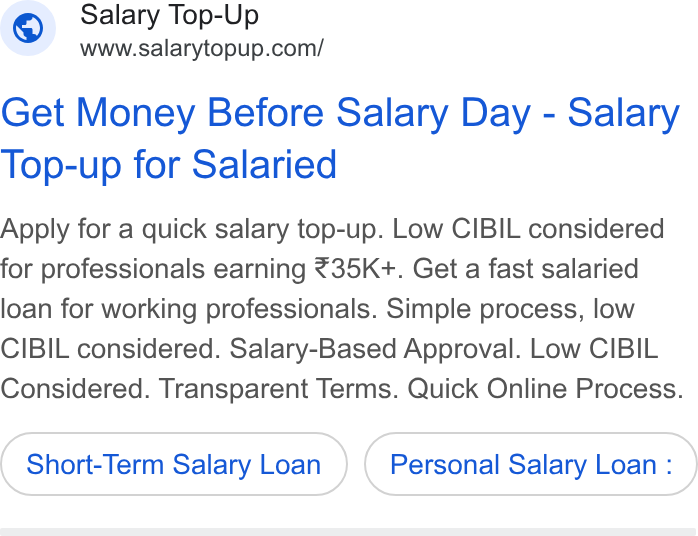Click the 'Top-up for Salaried' headline line

[169, 164]
